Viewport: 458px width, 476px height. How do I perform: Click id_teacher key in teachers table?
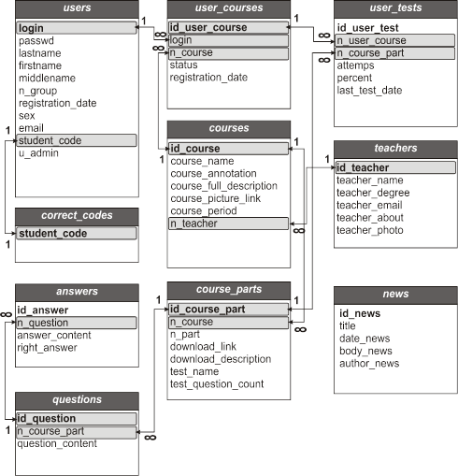(395, 167)
